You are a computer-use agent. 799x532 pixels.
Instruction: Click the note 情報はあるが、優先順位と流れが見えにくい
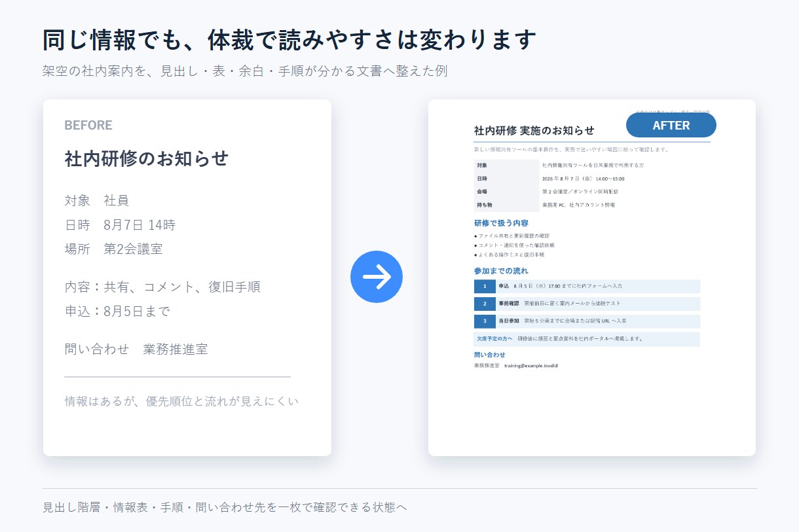[181, 400]
